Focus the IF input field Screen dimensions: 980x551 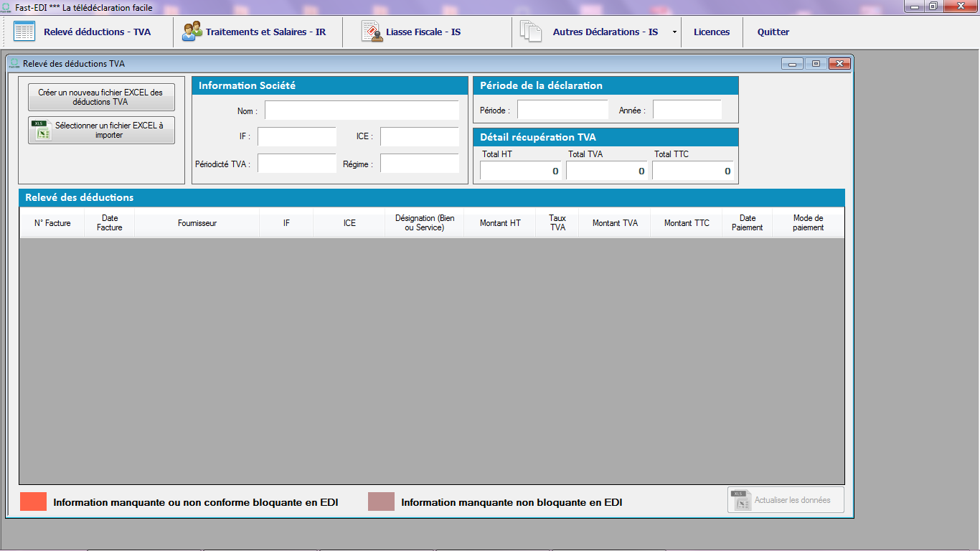click(297, 137)
